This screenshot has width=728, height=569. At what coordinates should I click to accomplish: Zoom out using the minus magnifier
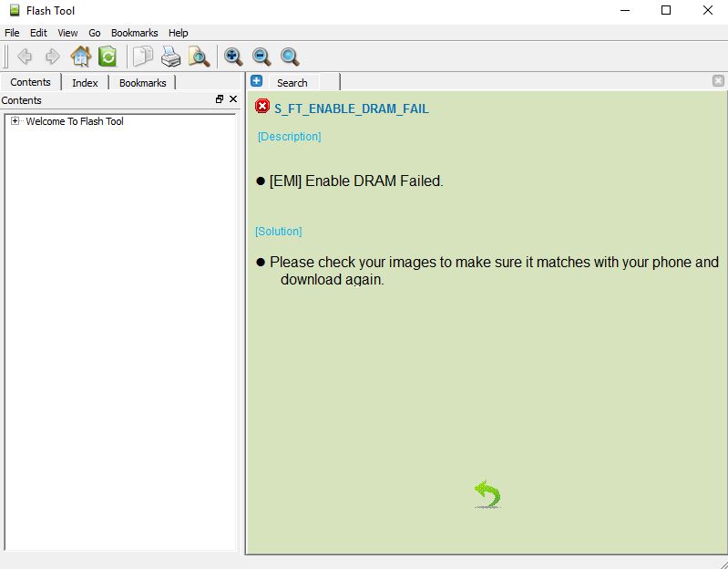[x=261, y=57]
